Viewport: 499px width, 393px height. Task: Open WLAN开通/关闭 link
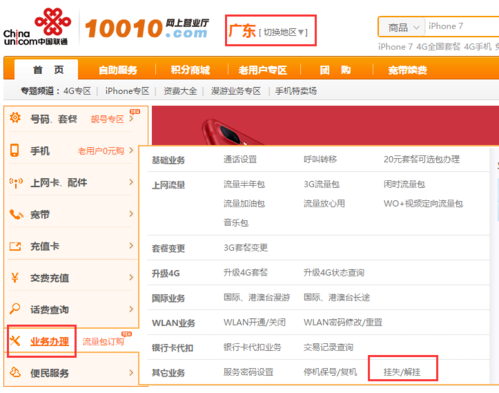point(254,322)
